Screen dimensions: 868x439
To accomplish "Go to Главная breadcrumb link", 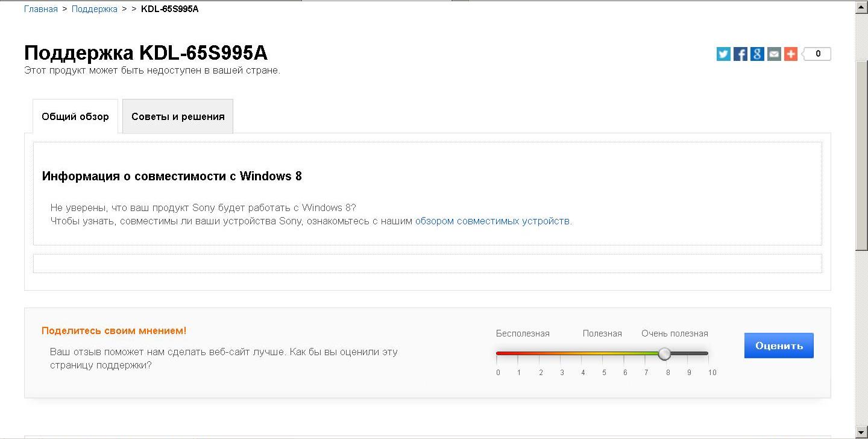I will click(x=41, y=9).
